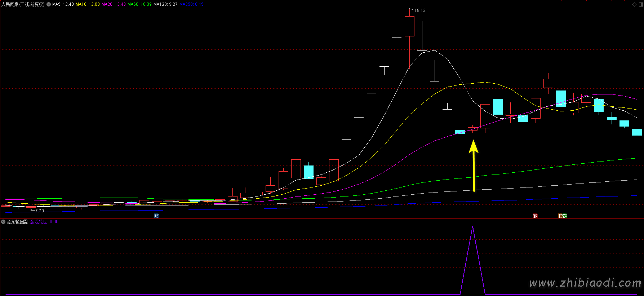644x296 pixels.
Task: Toggle the side panel icon at top right
Action: (x=641, y=4)
